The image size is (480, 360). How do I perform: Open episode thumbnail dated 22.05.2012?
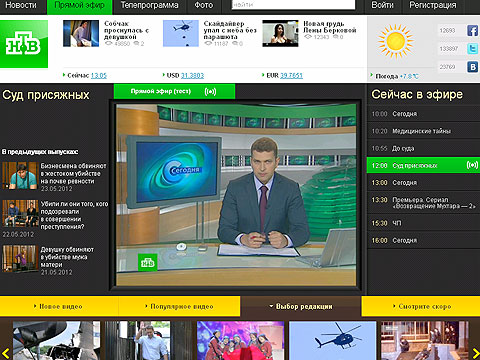pyautogui.click(x=20, y=213)
